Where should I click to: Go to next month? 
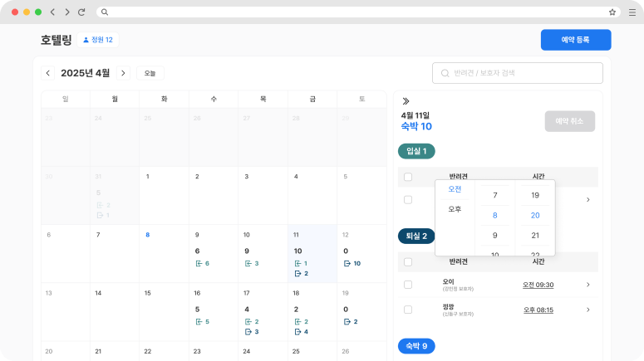pyautogui.click(x=123, y=73)
